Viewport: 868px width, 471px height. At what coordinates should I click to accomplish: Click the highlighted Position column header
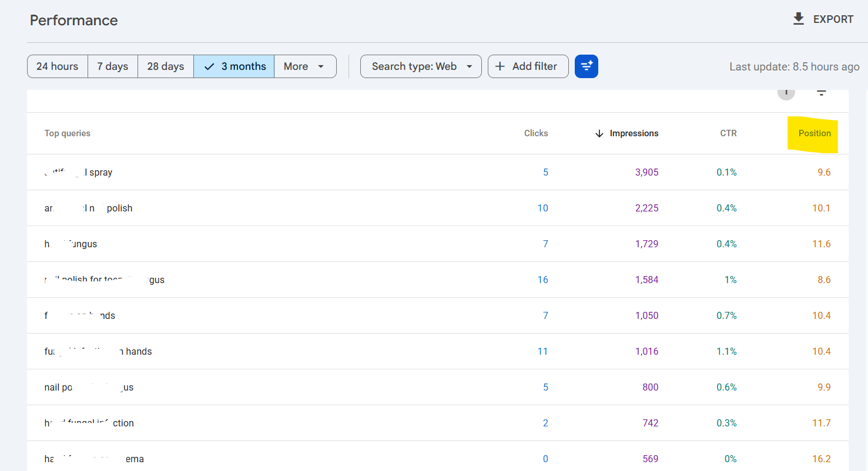pyautogui.click(x=815, y=133)
